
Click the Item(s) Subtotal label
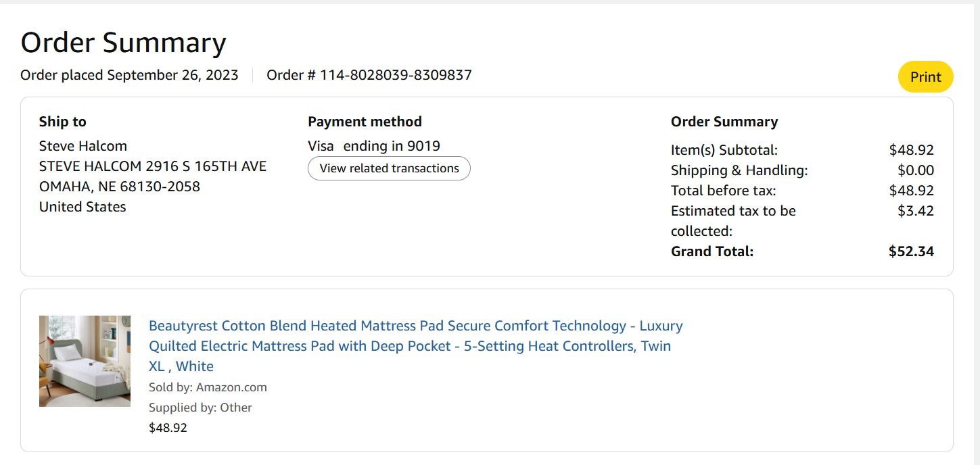point(724,150)
